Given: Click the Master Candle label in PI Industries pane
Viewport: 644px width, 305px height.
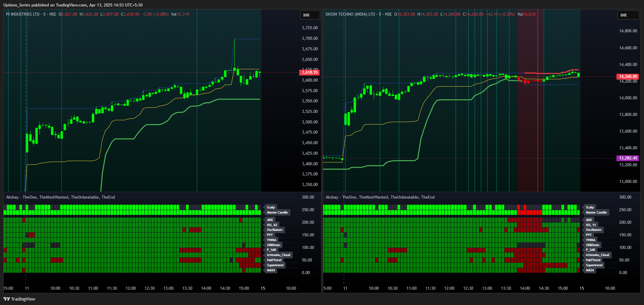Looking at the screenshot, I should pyautogui.click(x=277, y=213).
